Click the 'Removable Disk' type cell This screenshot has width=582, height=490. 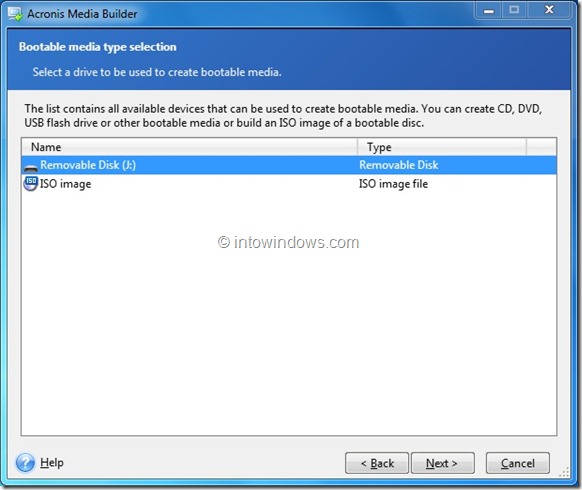click(x=399, y=165)
